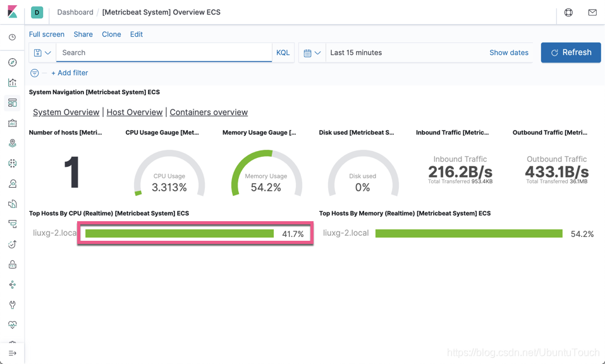Screen dimensions: 605x364
Task: Click the Kibana logo
Action: [x=12, y=12]
